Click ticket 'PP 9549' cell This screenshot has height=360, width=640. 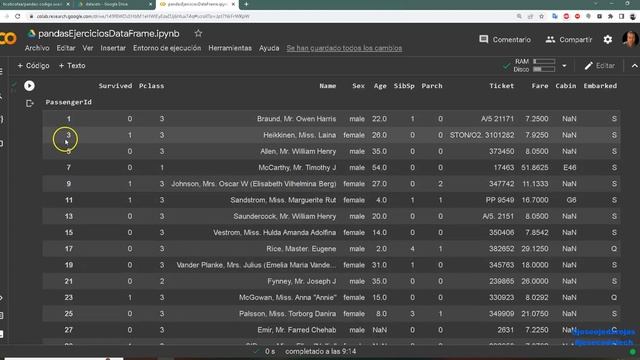click(x=500, y=200)
